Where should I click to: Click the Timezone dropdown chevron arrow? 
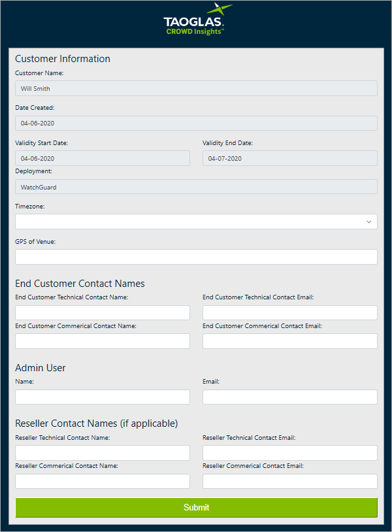tap(369, 222)
